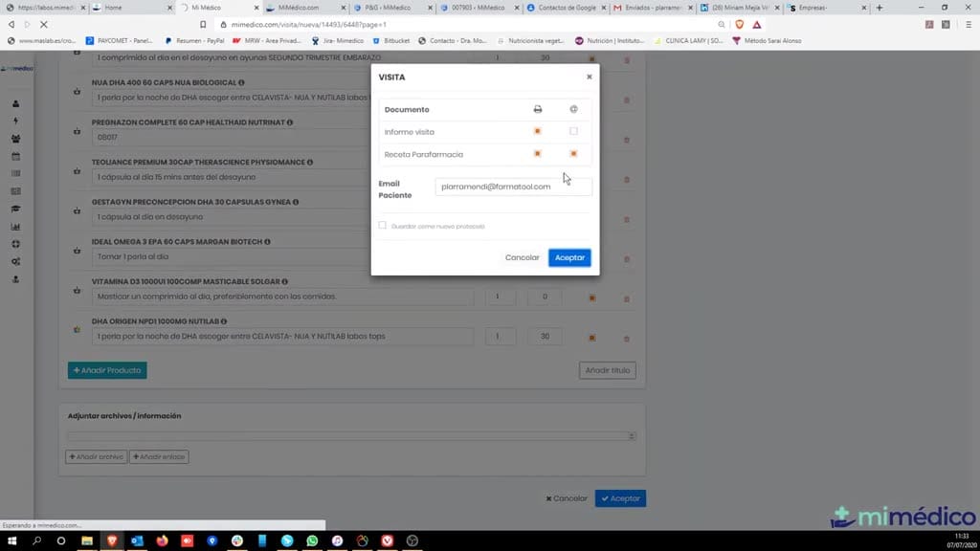
Task: Delete the DHA ORIGEN NPD1 row with trash icon
Action: 626,339
